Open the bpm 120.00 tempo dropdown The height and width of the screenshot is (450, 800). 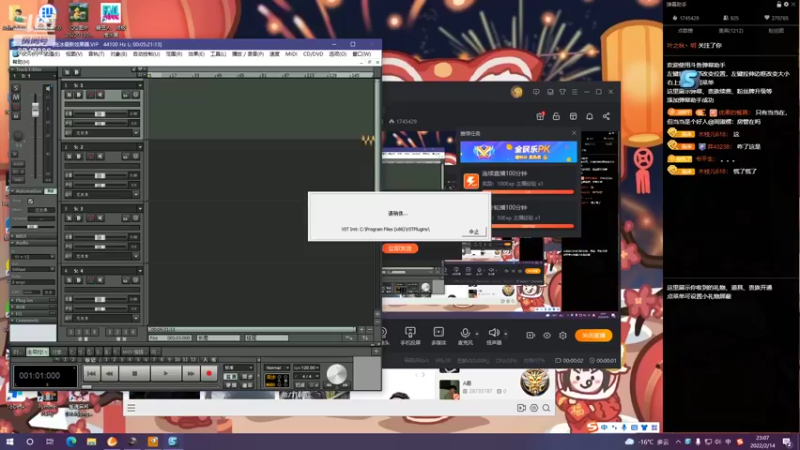[306, 367]
